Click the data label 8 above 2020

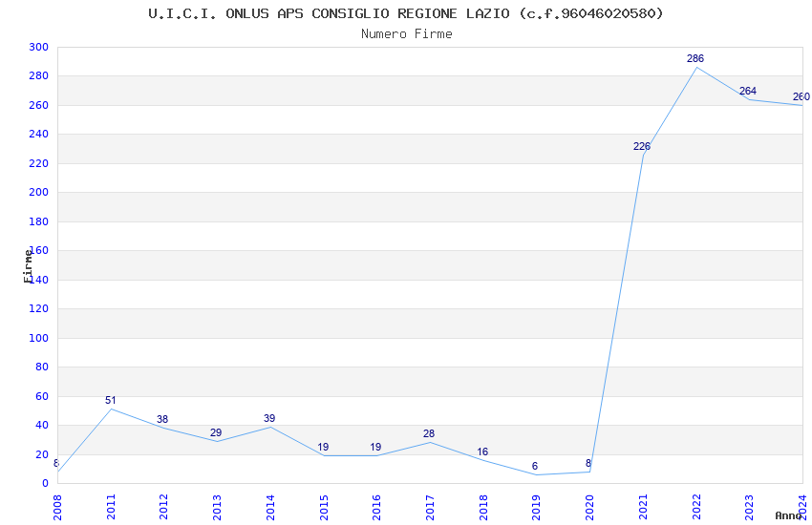tap(588, 463)
